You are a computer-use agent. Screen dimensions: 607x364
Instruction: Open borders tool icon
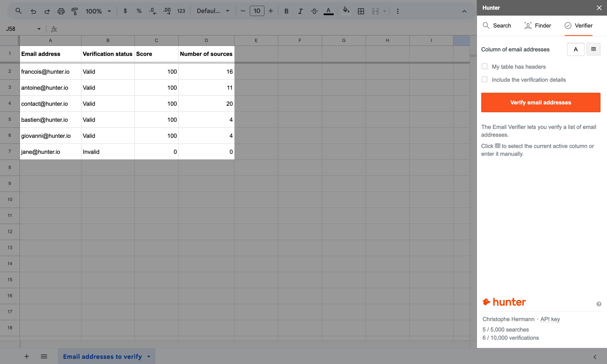361,11
